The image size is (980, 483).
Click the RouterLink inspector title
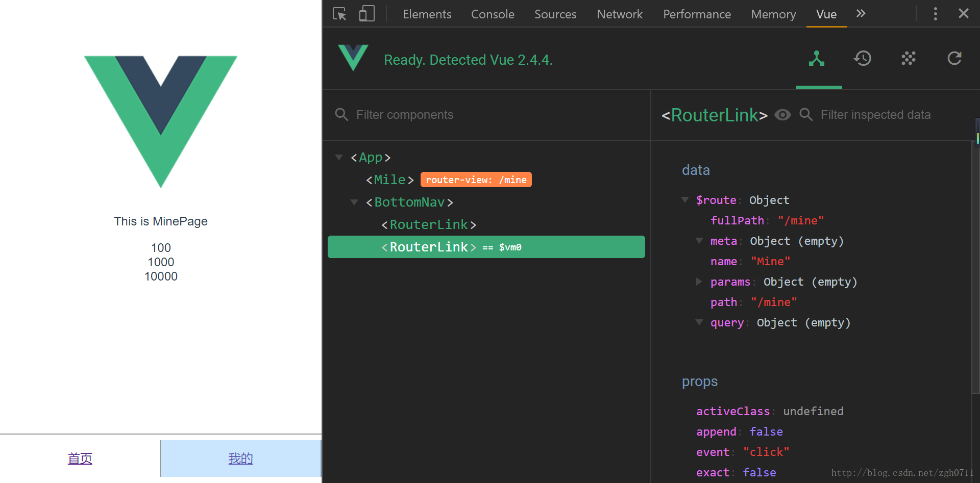tap(715, 115)
